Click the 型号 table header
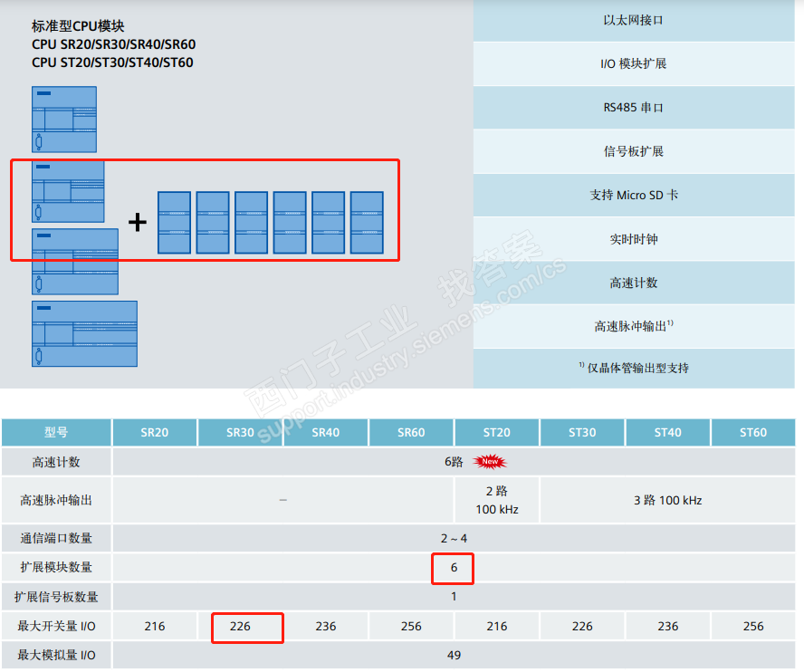Screen dimensions: 804x672 point(56,432)
